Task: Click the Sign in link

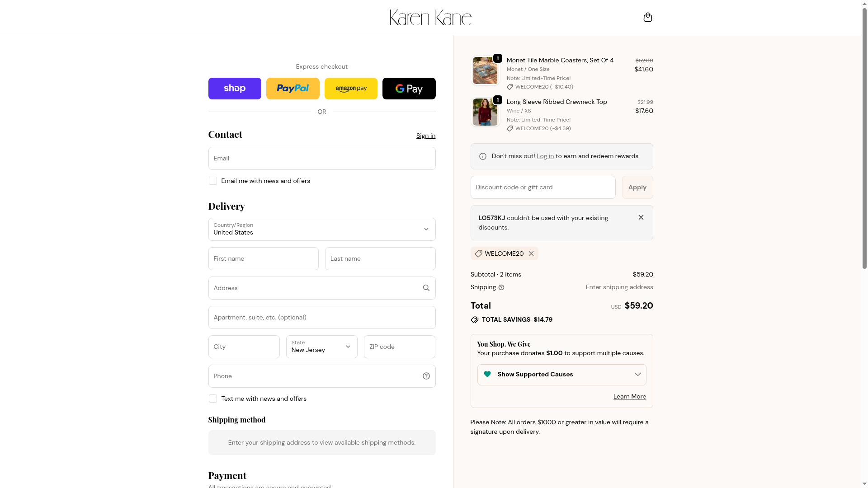Action: point(425,136)
